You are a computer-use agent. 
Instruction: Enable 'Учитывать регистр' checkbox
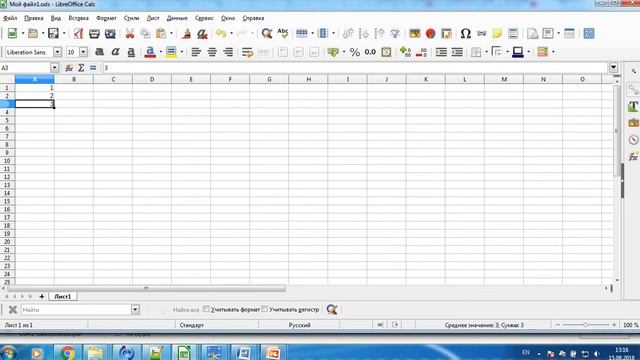coord(264,309)
